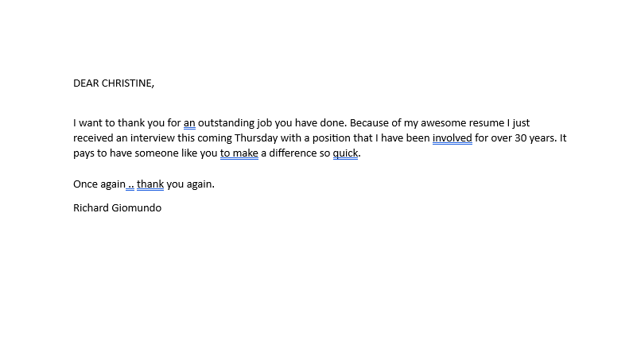637x364 pixels.
Task: Click the underlined phrase "to make"
Action: click(239, 153)
